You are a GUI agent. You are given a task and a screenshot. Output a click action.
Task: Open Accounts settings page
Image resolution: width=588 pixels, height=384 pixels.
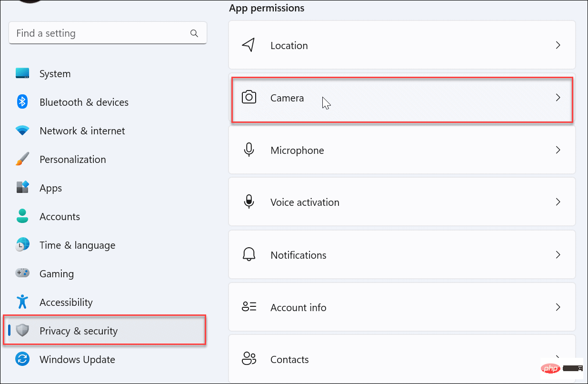point(60,216)
